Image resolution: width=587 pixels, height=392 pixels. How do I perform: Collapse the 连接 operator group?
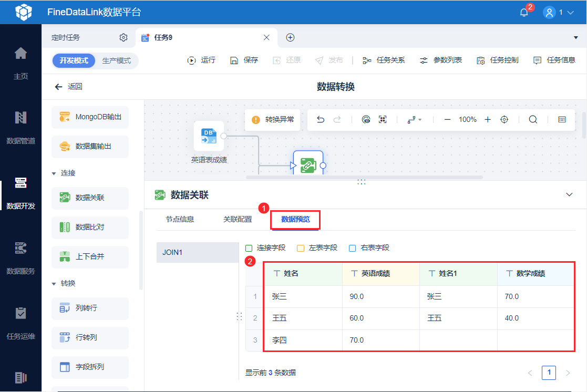54,173
